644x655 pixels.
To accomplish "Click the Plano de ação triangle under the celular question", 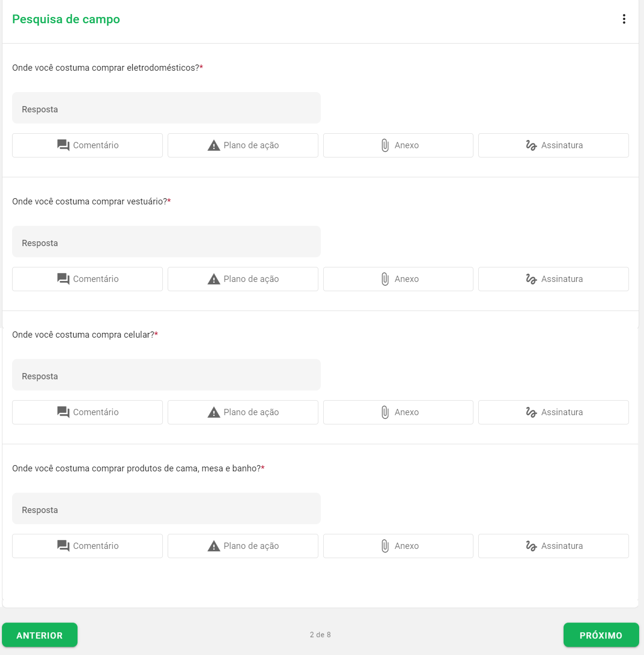I will click(x=213, y=412).
